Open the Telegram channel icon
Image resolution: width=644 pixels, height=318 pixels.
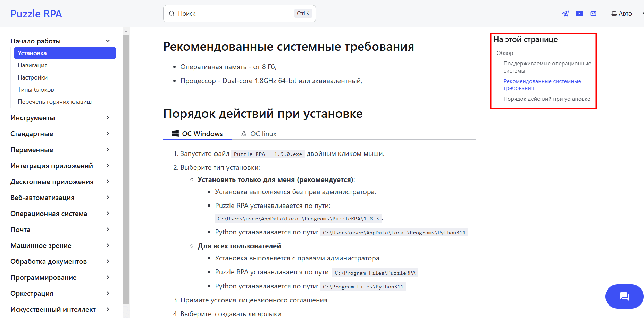point(565,13)
